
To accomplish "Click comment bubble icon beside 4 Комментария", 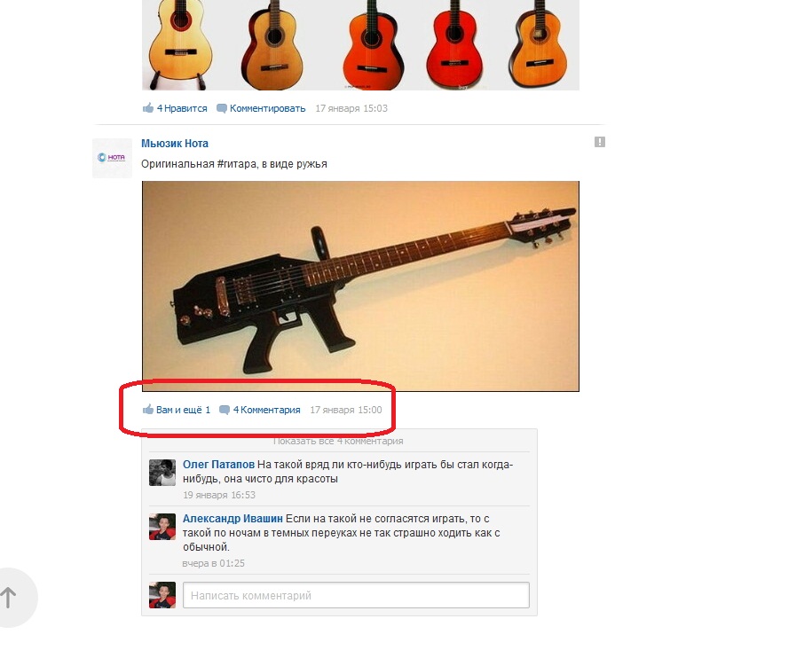I will pyautogui.click(x=225, y=410).
